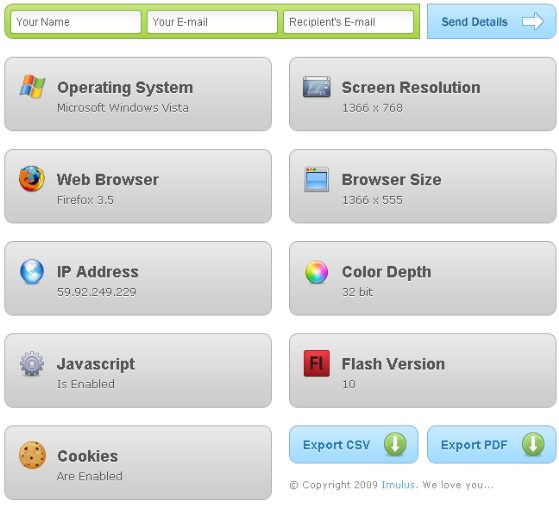Viewport: 559px width, 506px height.
Task: Click the gear Javascript icon
Action: pos(32,363)
